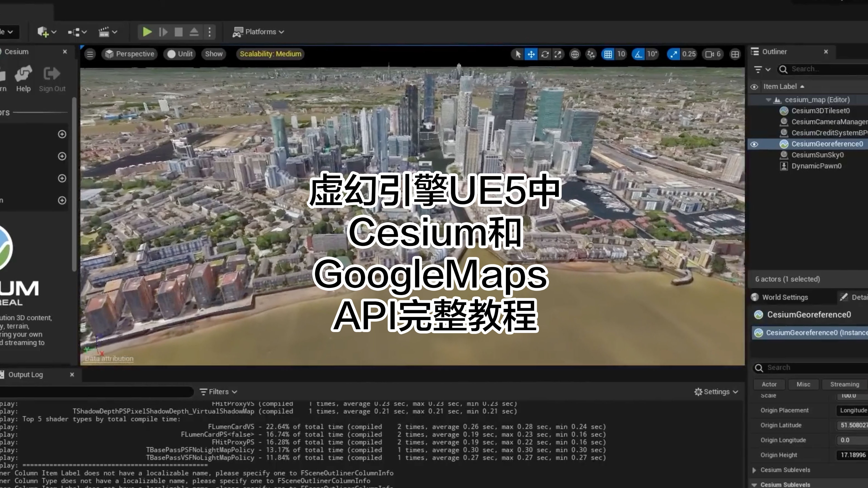This screenshot has height=488, width=868.
Task: Toggle visibility eye for CesiumGeoreference0
Action: (754, 144)
